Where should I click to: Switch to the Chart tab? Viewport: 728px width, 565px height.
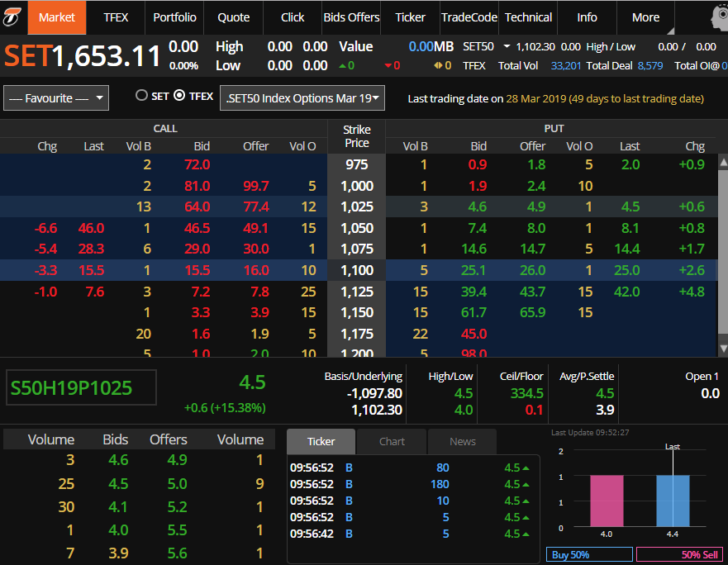(392, 441)
